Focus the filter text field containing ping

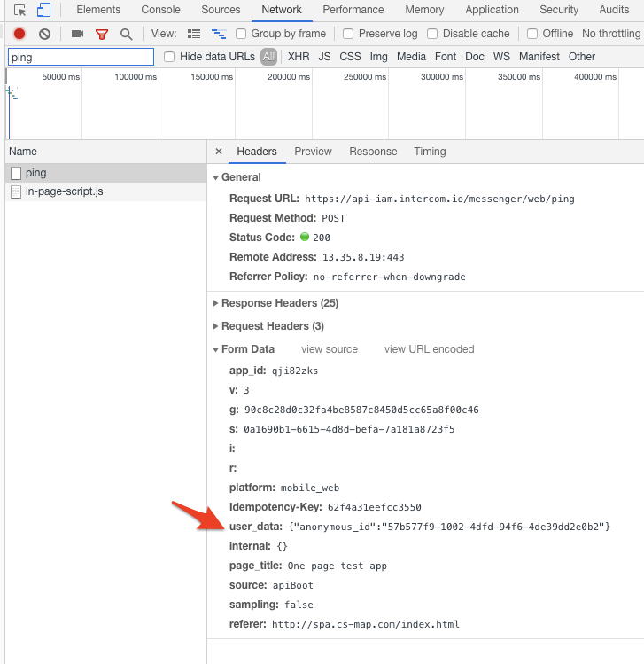(x=81, y=57)
